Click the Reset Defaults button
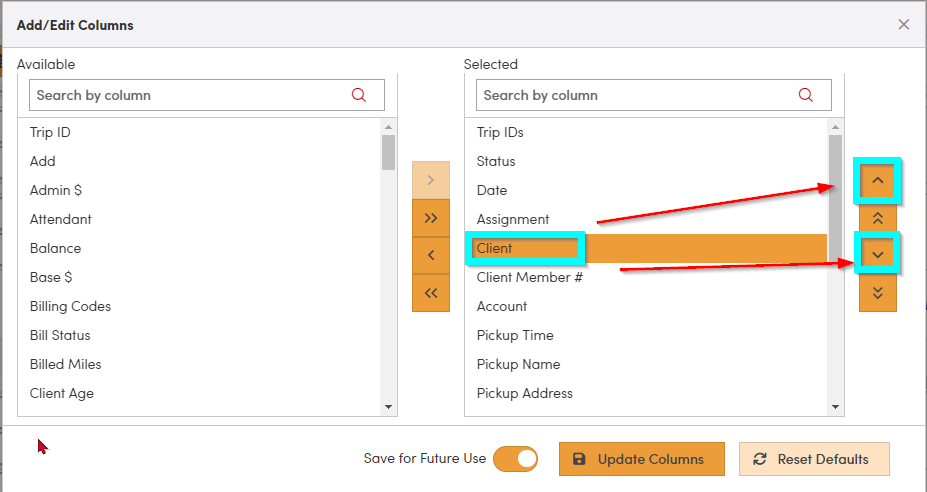This screenshot has height=492, width=927. [813, 459]
